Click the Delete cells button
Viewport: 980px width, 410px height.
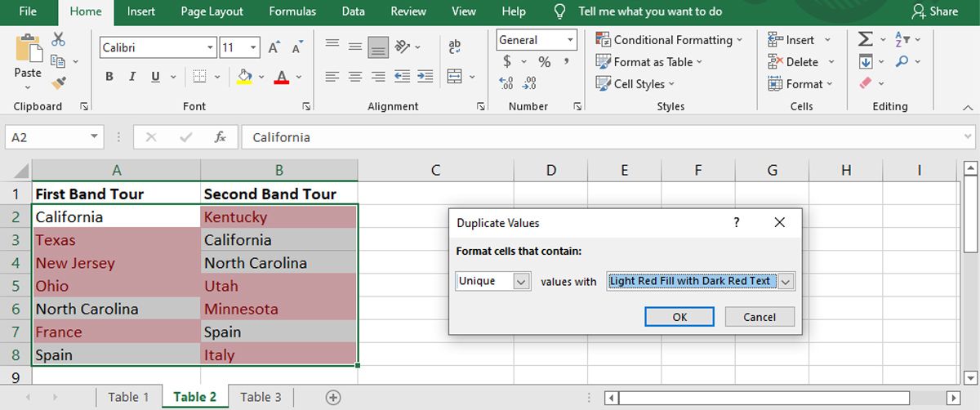[801, 61]
